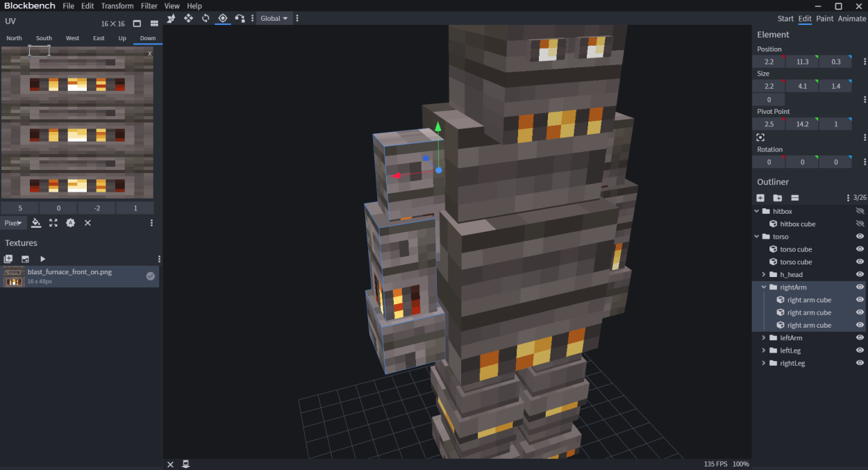Toggle visibility of the hitbox group
Viewport: 868px width, 470px height.
(860, 211)
